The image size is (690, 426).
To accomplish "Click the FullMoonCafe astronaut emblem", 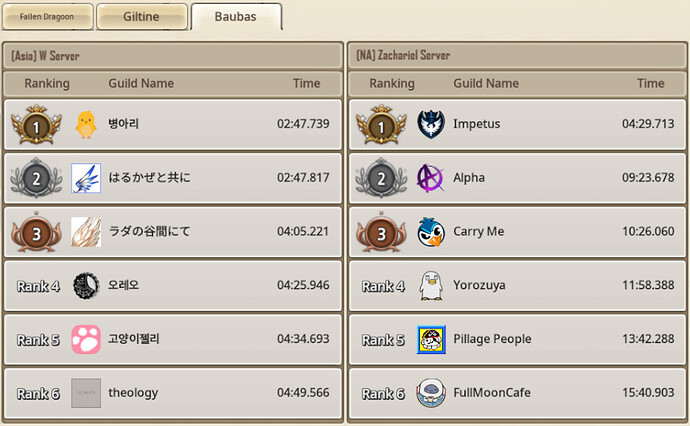I will click(x=431, y=393).
